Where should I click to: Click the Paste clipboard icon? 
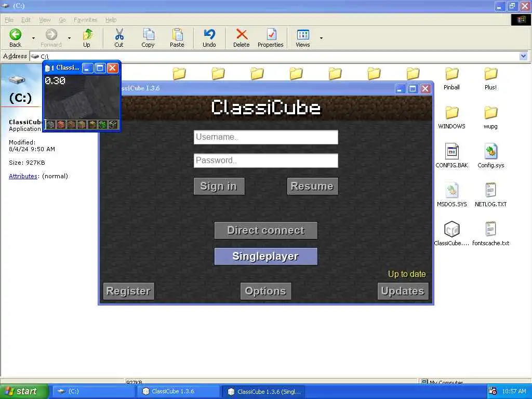(x=178, y=34)
